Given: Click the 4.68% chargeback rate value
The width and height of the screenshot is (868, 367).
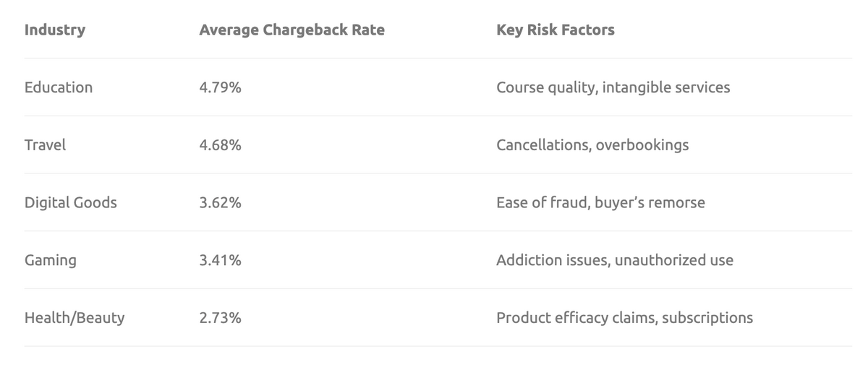Looking at the screenshot, I should [220, 145].
